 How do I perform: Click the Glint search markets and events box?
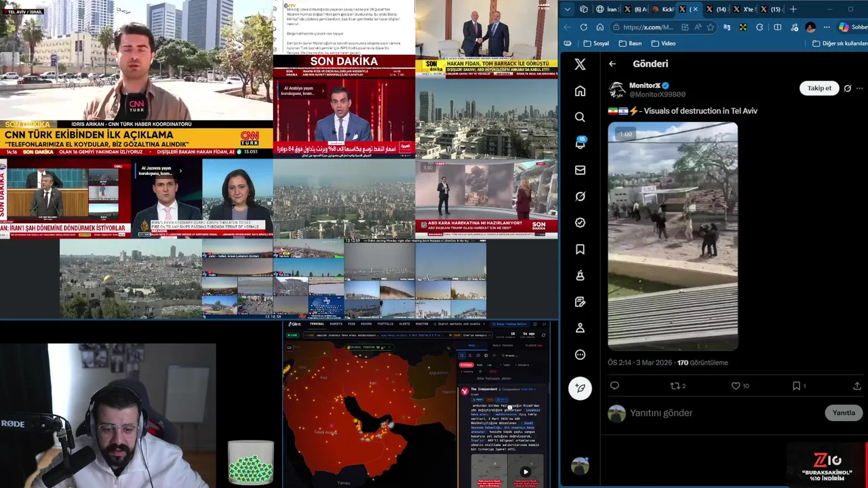(x=459, y=324)
